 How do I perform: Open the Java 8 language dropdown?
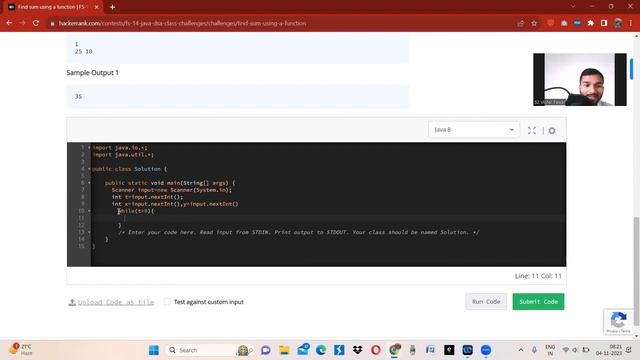(473, 130)
